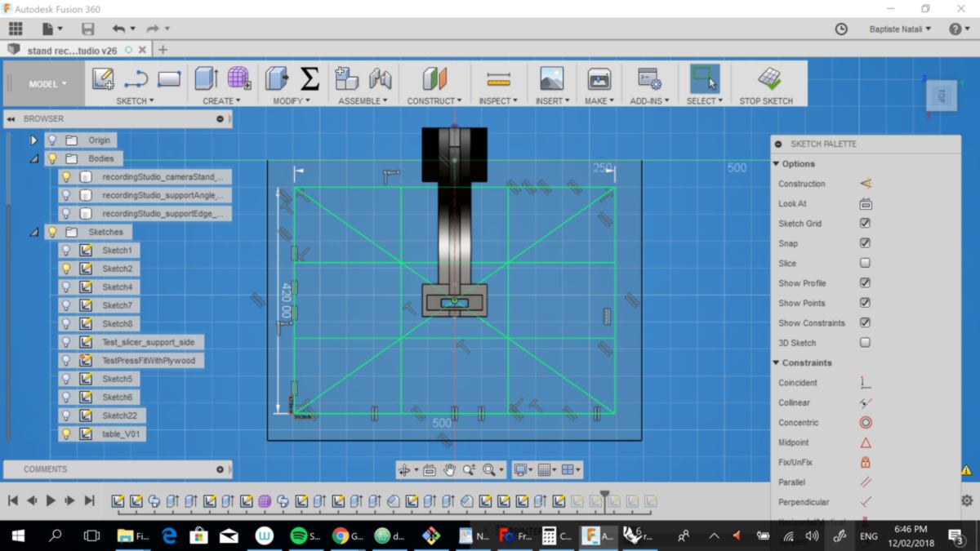
Task: Open the Sigma parameters icon
Action: click(310, 78)
